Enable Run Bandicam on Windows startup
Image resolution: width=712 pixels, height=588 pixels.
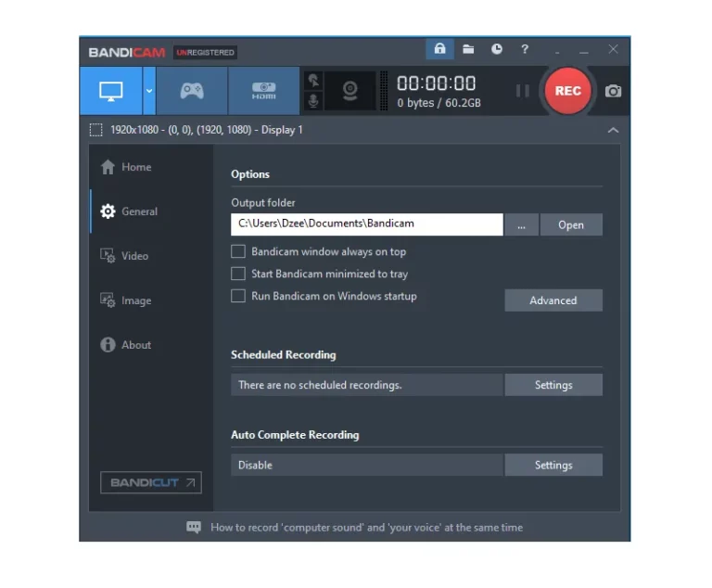(238, 296)
